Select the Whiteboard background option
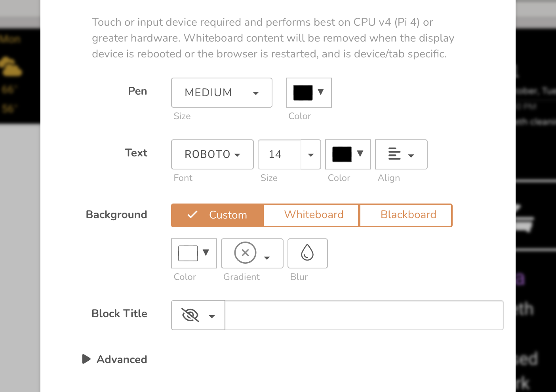The height and width of the screenshot is (392, 556). point(313,215)
